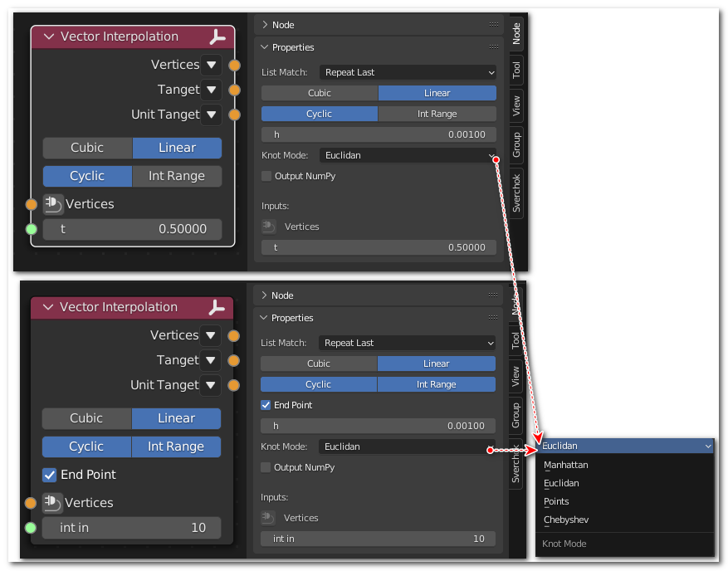Click the orange Tanget output socket of the upper node
Viewport: 728px width, 571px height.
(x=234, y=90)
